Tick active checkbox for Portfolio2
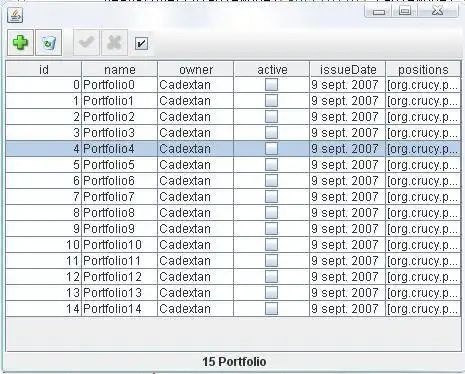Image resolution: width=465 pixels, height=374 pixels. click(271, 117)
